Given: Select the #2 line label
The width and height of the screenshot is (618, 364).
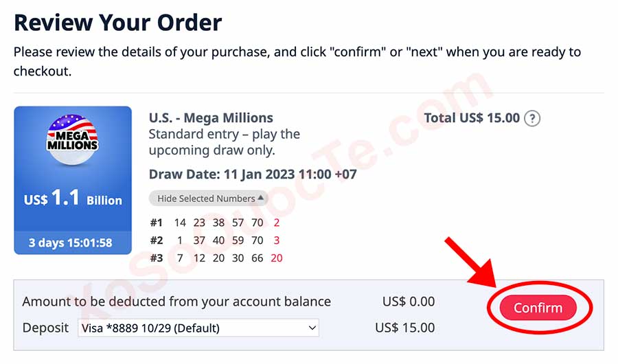Looking at the screenshot, I should pos(157,240).
